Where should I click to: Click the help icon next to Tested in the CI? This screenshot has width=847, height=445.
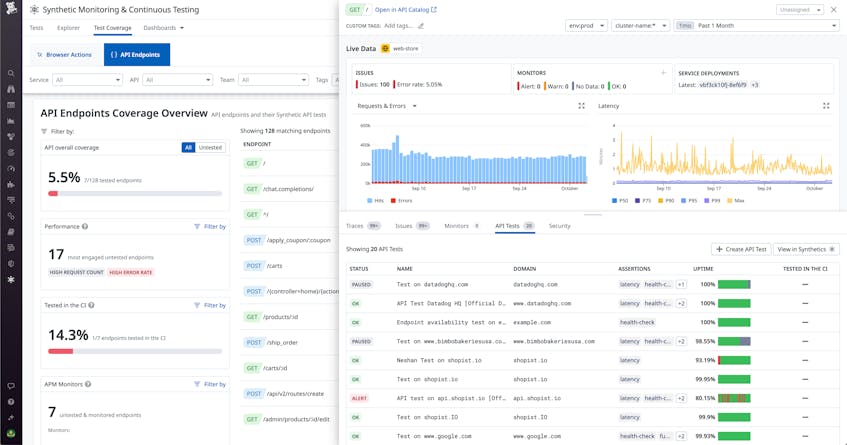[91, 305]
